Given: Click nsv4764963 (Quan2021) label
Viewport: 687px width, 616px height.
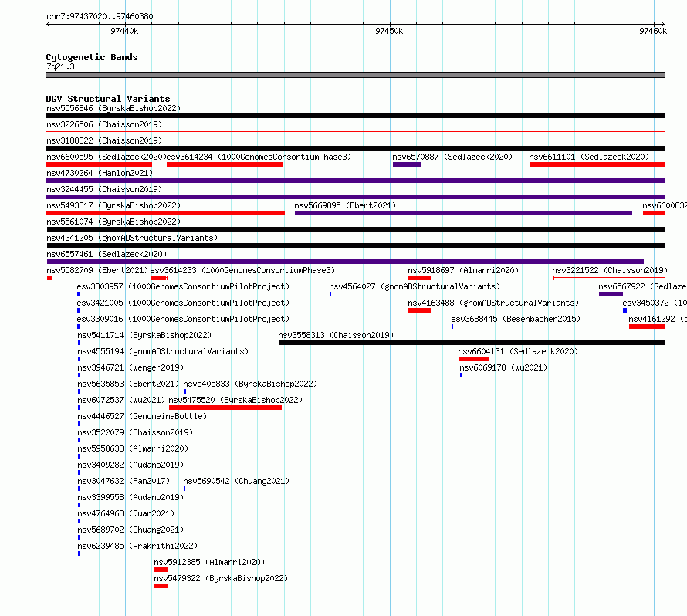Looking at the screenshot, I should pyautogui.click(x=126, y=513).
